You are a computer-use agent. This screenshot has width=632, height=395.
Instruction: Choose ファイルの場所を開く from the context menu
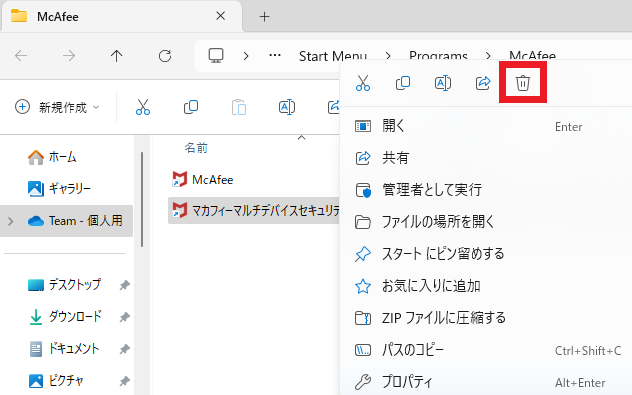tap(485, 222)
